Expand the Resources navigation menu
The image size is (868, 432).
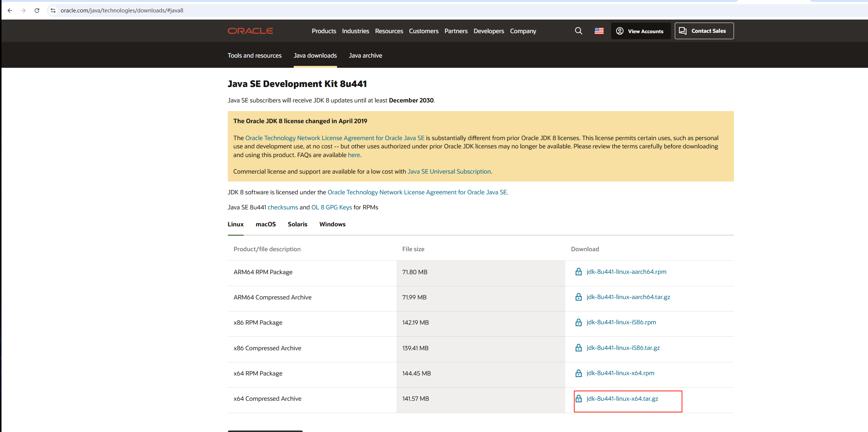tap(389, 31)
